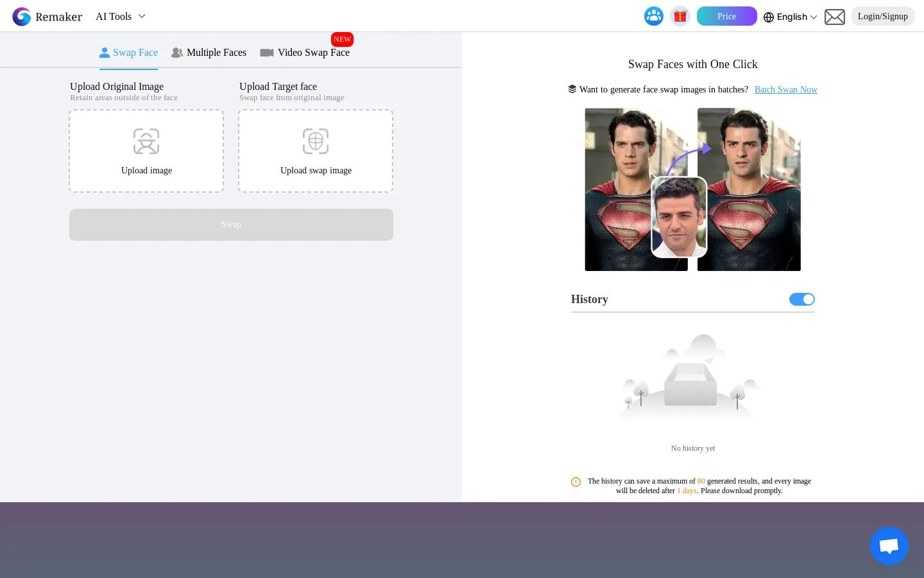This screenshot has width=924, height=578.
Task: Click the Remaker logo icon
Action: click(22, 16)
